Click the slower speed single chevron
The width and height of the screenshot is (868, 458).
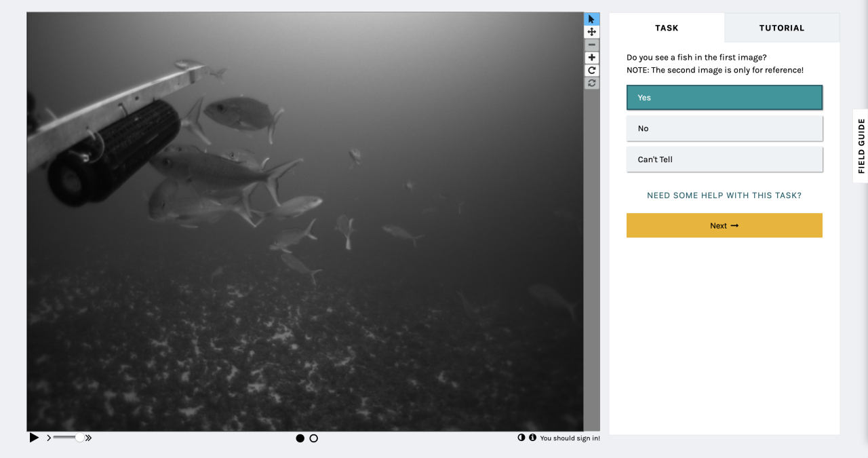point(49,438)
